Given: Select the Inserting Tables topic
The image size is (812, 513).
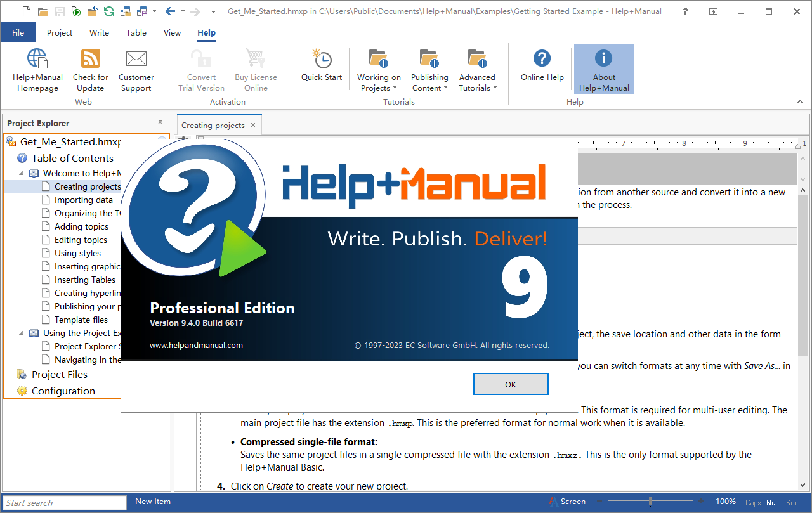Looking at the screenshot, I should click(85, 280).
